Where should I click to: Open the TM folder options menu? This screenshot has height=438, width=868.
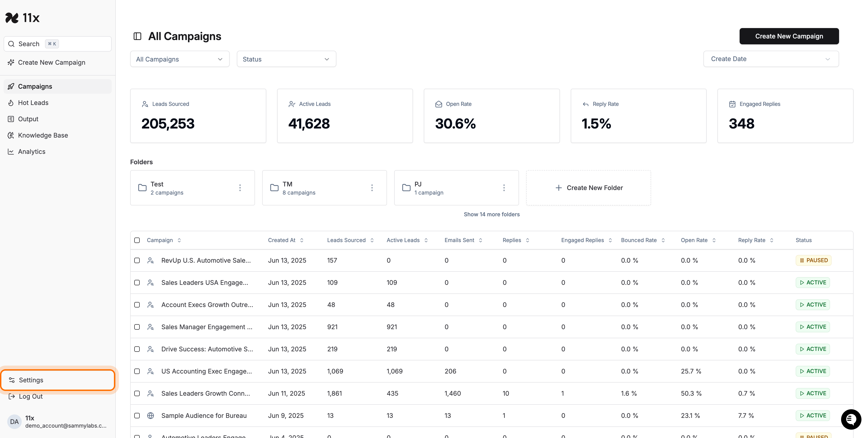(372, 188)
